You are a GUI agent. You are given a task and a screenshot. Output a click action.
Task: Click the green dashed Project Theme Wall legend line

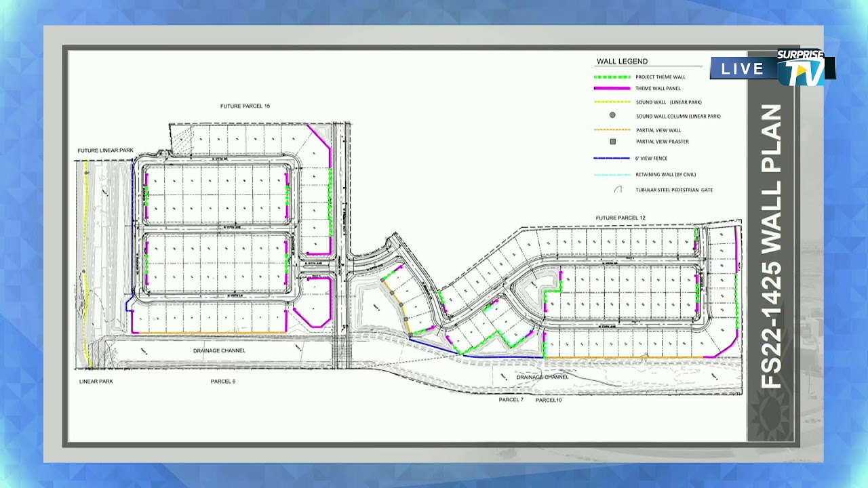[612, 77]
